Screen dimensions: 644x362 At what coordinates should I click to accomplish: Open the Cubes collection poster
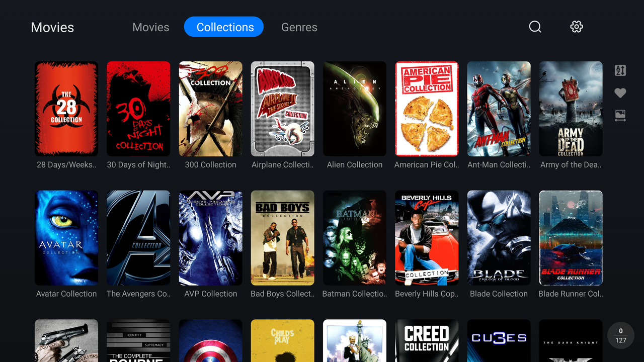click(499, 341)
